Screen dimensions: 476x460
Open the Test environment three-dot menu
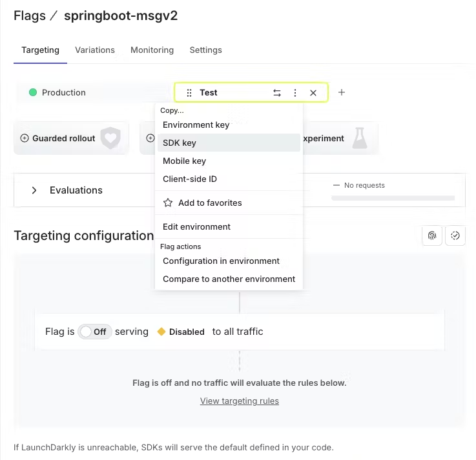coord(295,93)
